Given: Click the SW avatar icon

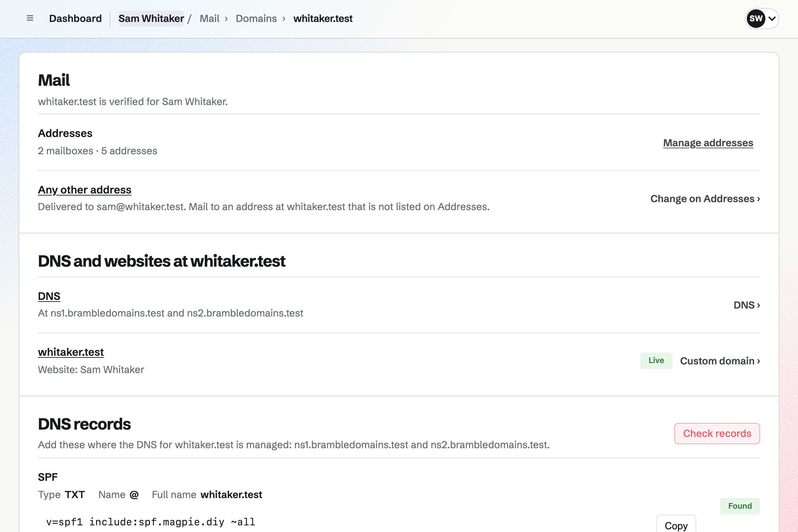Looking at the screenshot, I should coord(755,18).
